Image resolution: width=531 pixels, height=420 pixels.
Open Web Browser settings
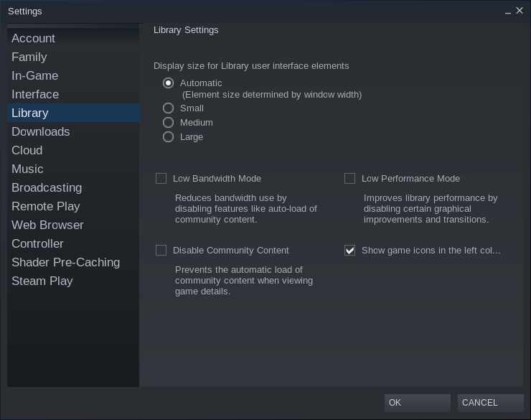point(73,225)
